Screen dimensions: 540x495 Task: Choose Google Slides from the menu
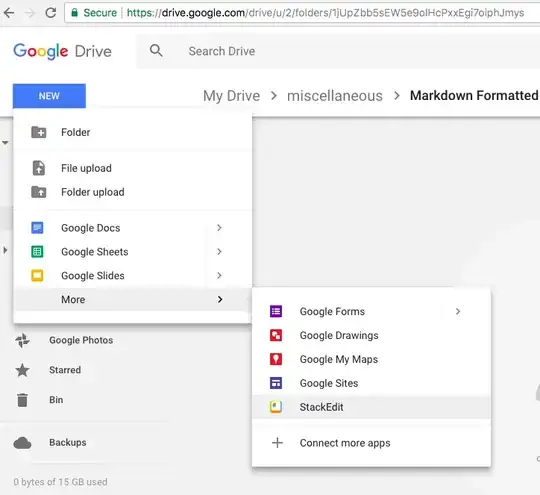point(133,276)
